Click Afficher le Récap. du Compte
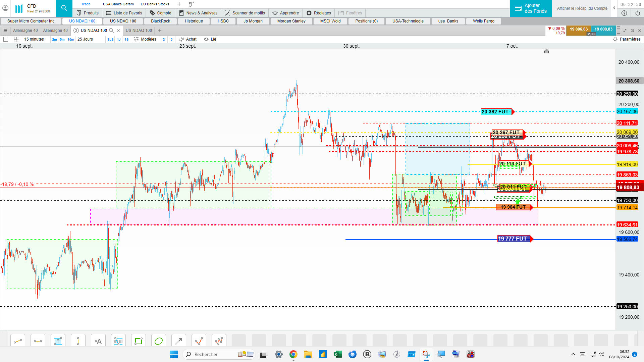The height and width of the screenshot is (362, 644). click(582, 8)
